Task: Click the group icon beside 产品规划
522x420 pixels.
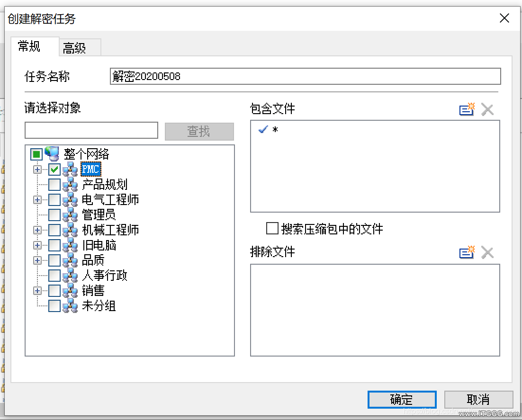Action: click(x=70, y=184)
